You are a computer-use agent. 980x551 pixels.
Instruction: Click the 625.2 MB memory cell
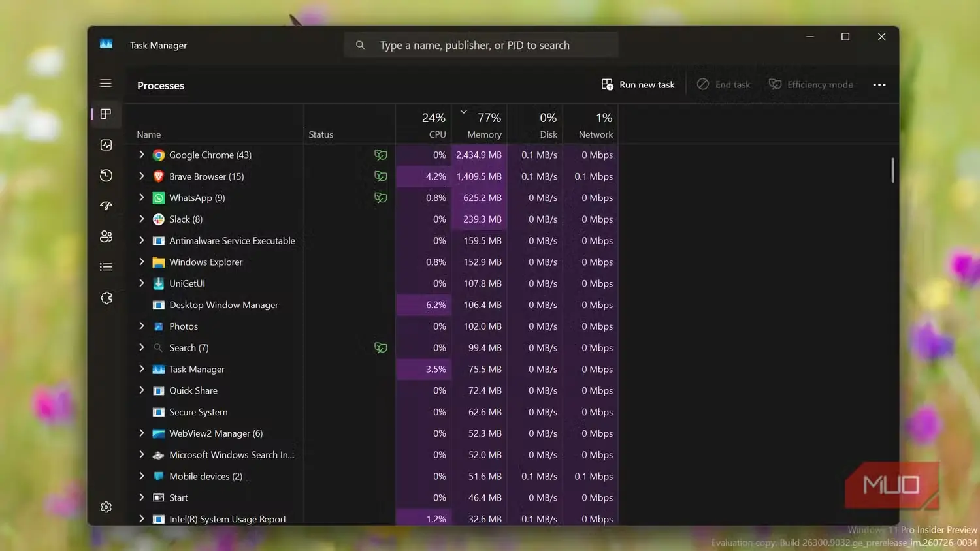[x=479, y=198]
